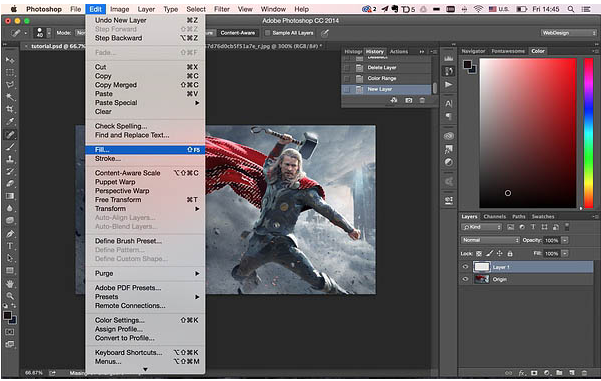The image size is (601, 381).
Task: Enable Sample All Layers checkbox
Action: pyautogui.click(x=268, y=33)
